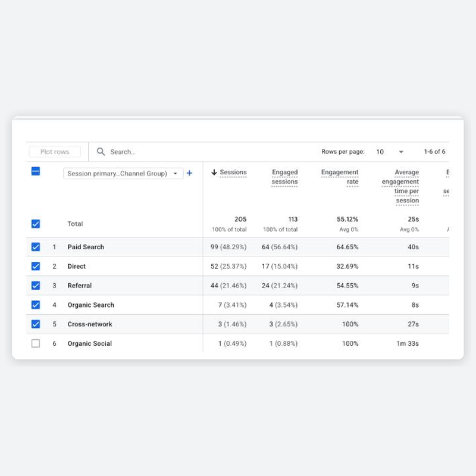The width and height of the screenshot is (476, 476).
Task: Click the 24 (21.24%) engaged sessions cell
Action: (280, 286)
